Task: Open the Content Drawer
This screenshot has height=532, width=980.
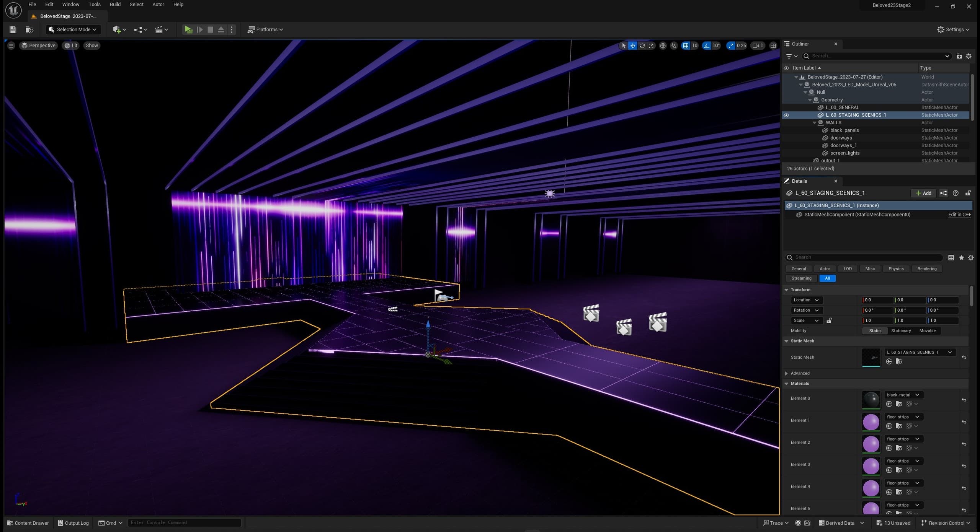Action: (x=28, y=523)
